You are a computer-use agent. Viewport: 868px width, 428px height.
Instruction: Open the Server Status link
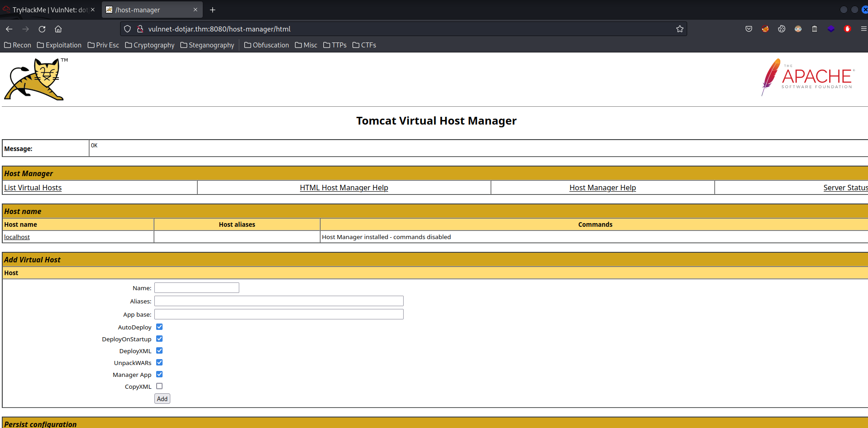(x=846, y=188)
